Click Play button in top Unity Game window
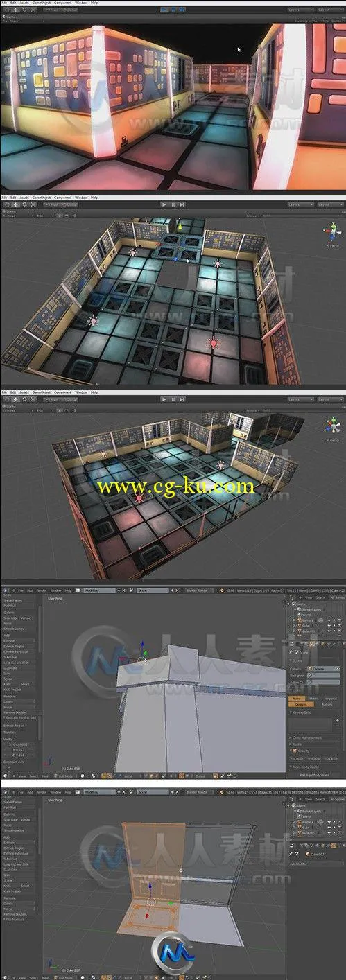Image resolution: width=346 pixels, height=980 pixels. click(164, 10)
